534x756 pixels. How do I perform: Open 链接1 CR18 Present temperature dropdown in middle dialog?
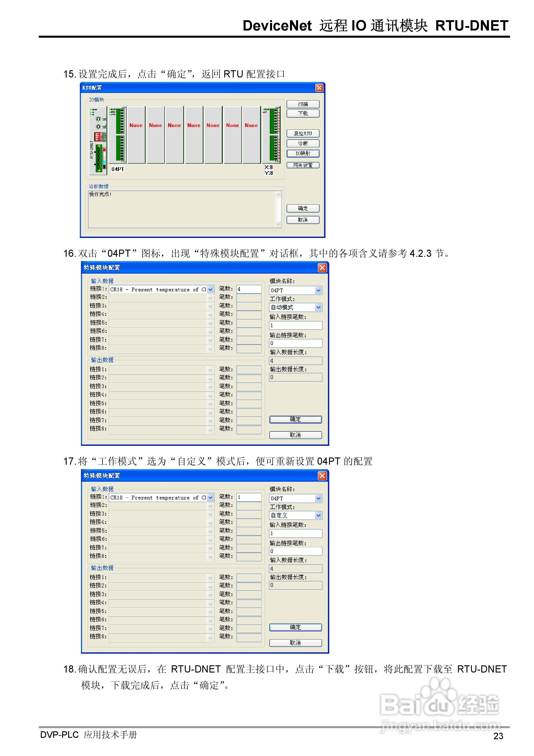(x=211, y=289)
